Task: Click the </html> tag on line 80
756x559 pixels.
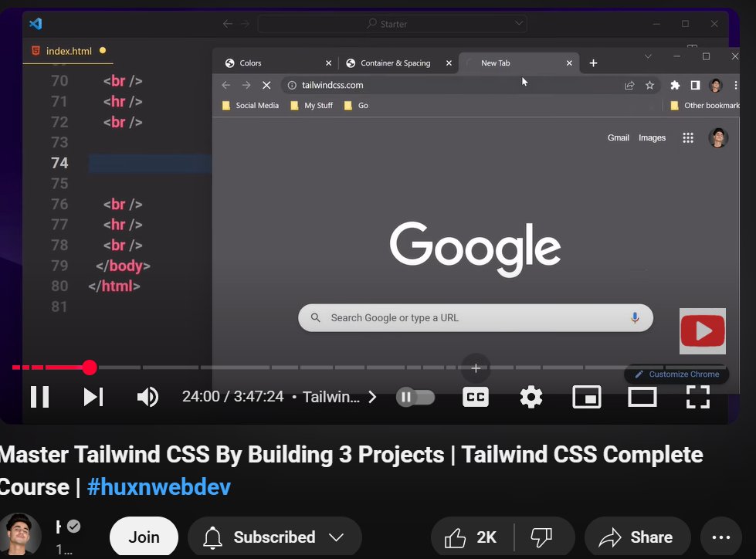Action: pos(114,286)
